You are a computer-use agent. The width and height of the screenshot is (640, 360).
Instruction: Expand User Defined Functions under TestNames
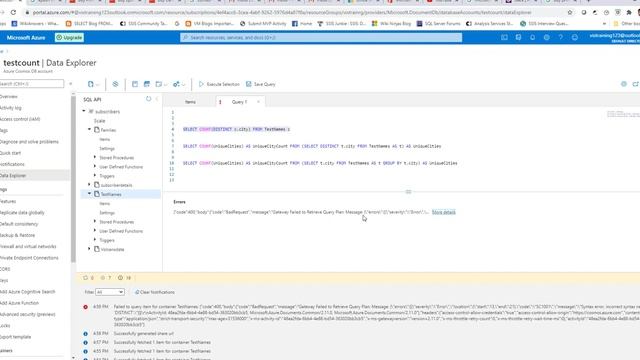(x=95, y=231)
